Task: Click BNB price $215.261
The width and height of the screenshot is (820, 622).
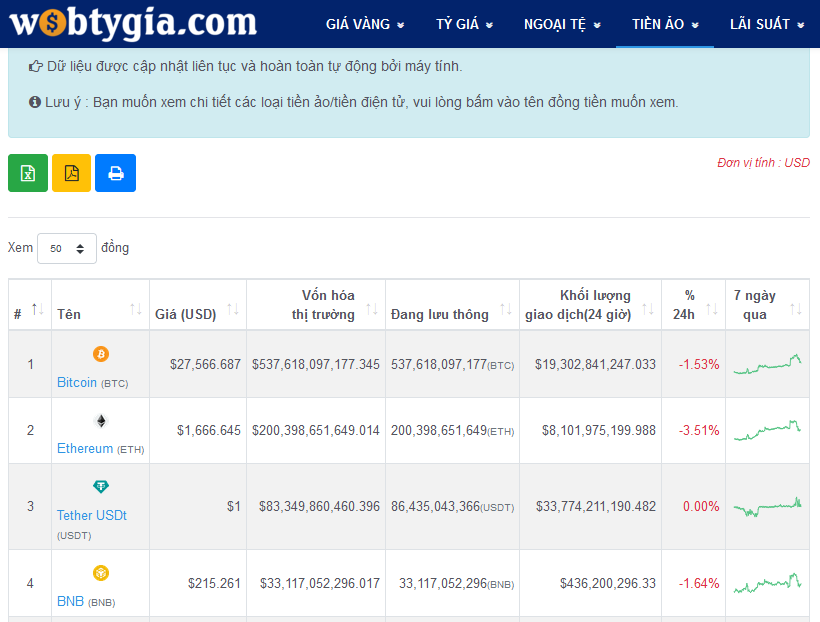Action: [x=214, y=583]
